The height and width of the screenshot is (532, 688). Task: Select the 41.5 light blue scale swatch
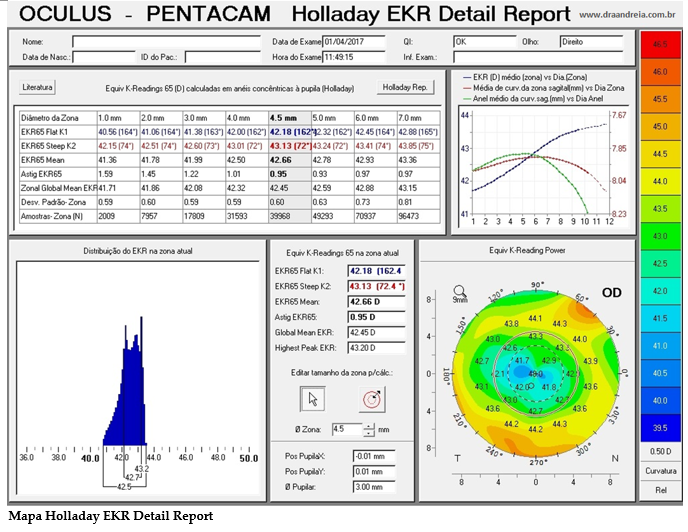660,318
